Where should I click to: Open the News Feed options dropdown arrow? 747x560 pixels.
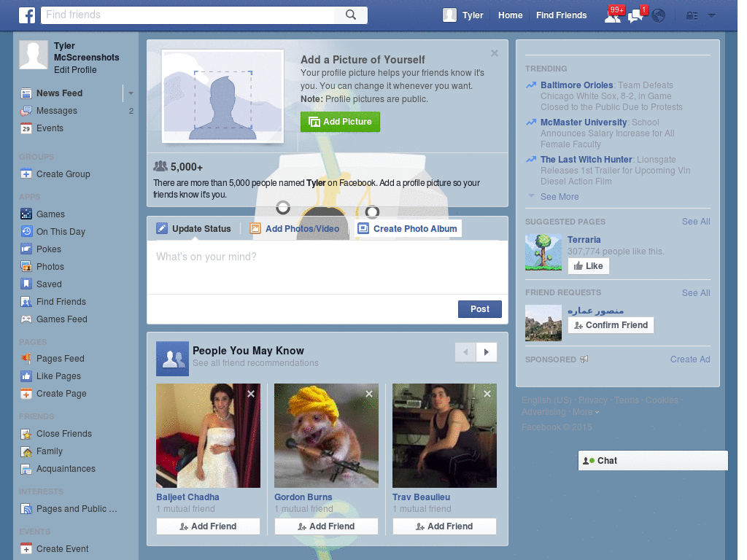(130, 93)
